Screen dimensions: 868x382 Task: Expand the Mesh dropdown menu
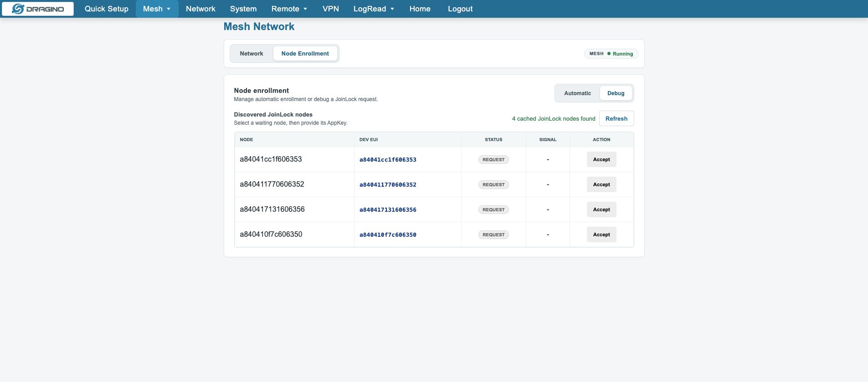tap(157, 9)
